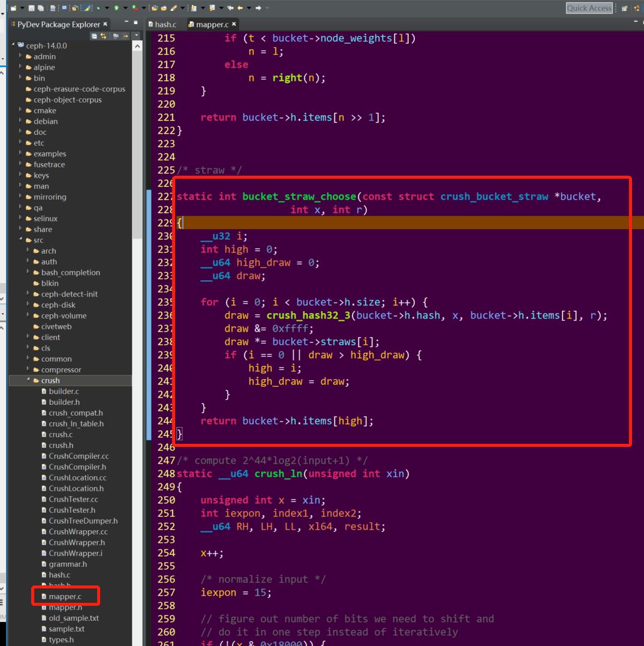Click the Previous Annotation toolbar icon
Viewport: 644px width, 646px height.
click(x=212, y=8)
